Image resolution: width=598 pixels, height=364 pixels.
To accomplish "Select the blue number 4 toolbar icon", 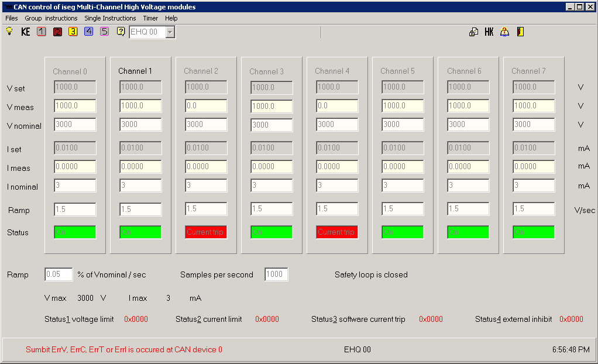I will pyautogui.click(x=88, y=32).
